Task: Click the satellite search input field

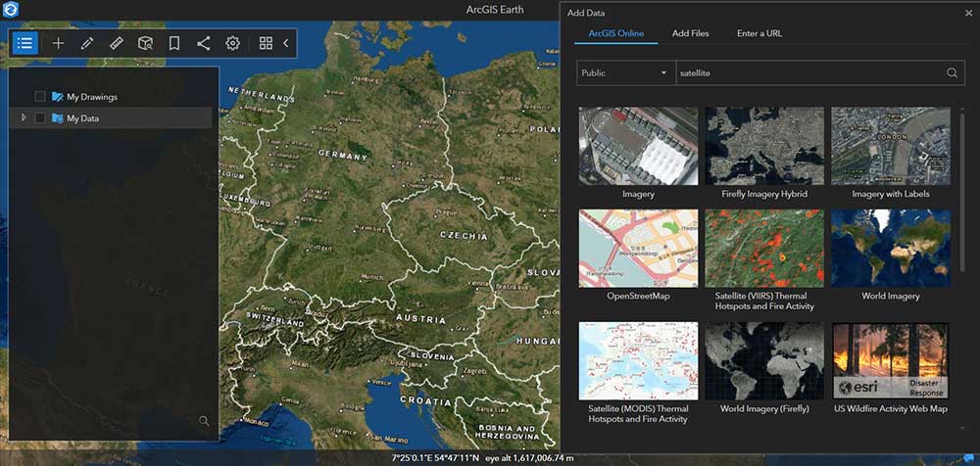Action: [810, 72]
